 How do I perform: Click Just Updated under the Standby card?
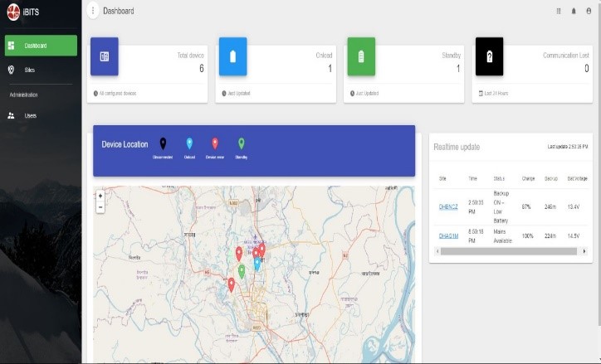point(367,94)
